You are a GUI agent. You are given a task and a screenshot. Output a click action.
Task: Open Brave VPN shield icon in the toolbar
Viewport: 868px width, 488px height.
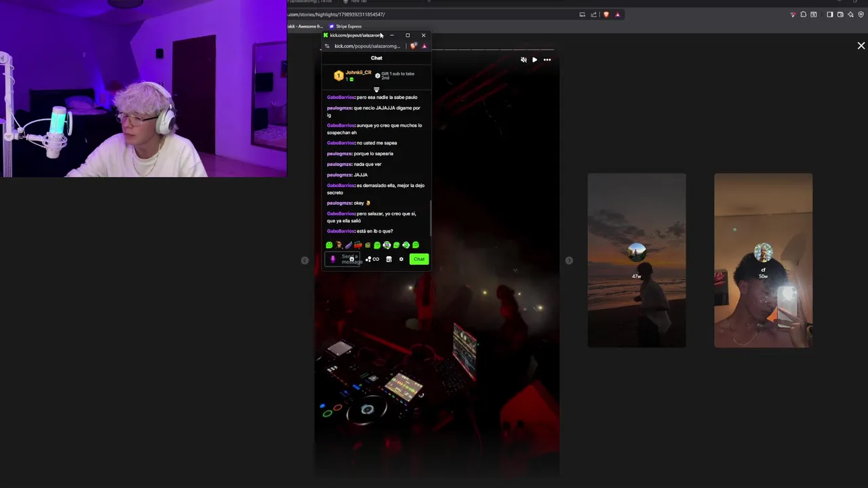(x=861, y=14)
